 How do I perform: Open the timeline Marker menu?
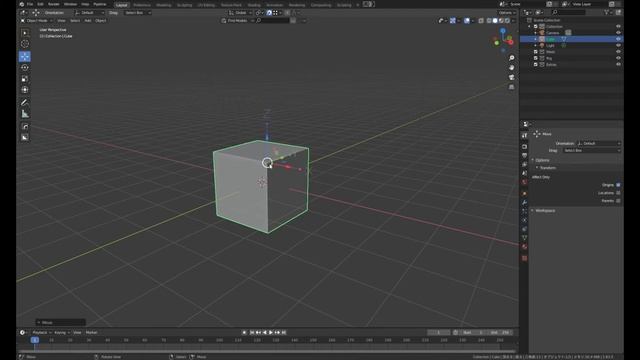91,333
